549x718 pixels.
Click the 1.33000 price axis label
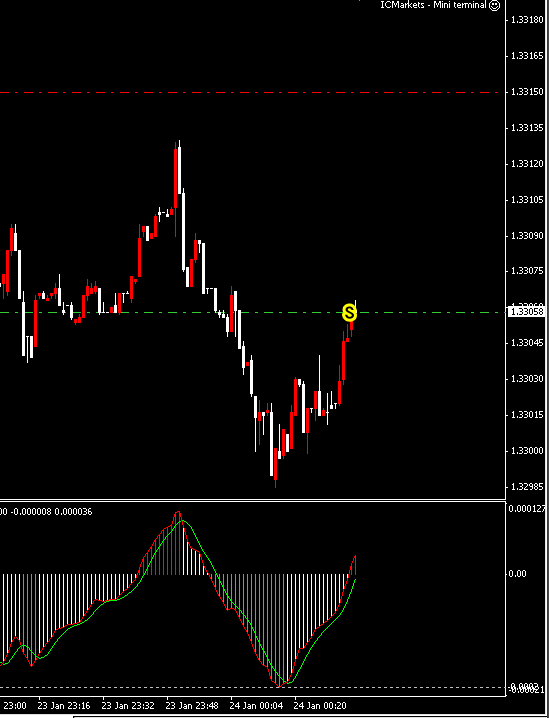(527, 451)
